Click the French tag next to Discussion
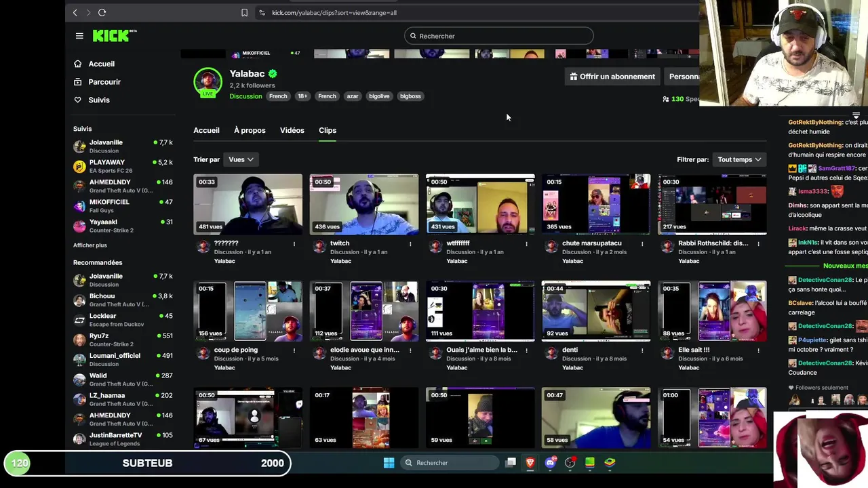Viewport: 868px width, 488px height. [278, 96]
